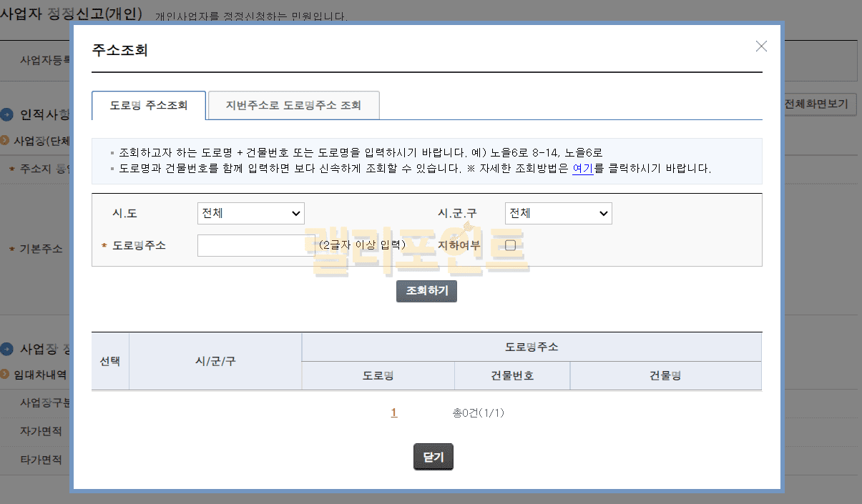
Task: Click the orange arrow icon beside 임대차내역
Action: (5, 374)
